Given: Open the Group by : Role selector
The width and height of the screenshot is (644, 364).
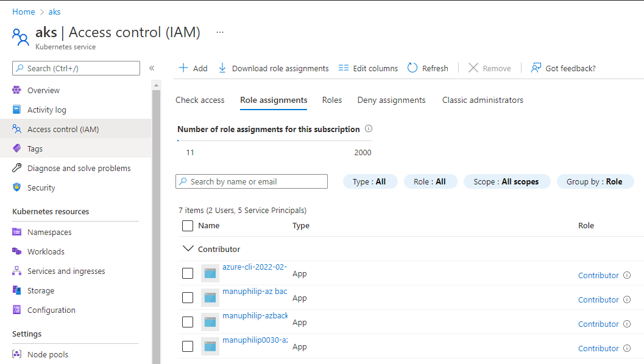Looking at the screenshot, I should coord(595,181).
